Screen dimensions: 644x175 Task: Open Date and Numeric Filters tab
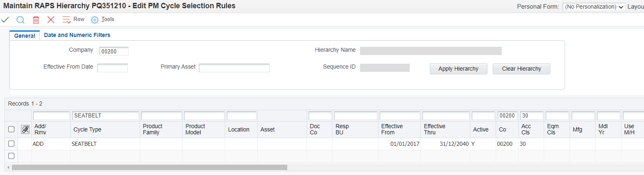[x=77, y=35]
